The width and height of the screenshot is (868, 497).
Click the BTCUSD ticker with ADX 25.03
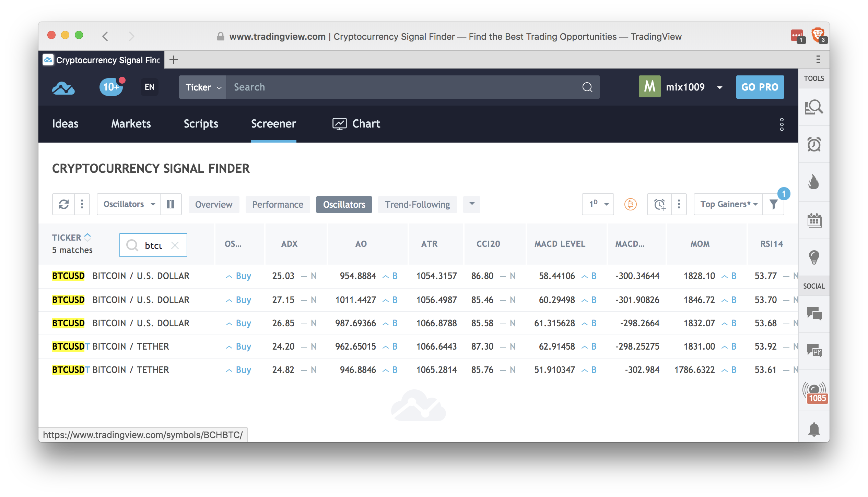(x=68, y=276)
